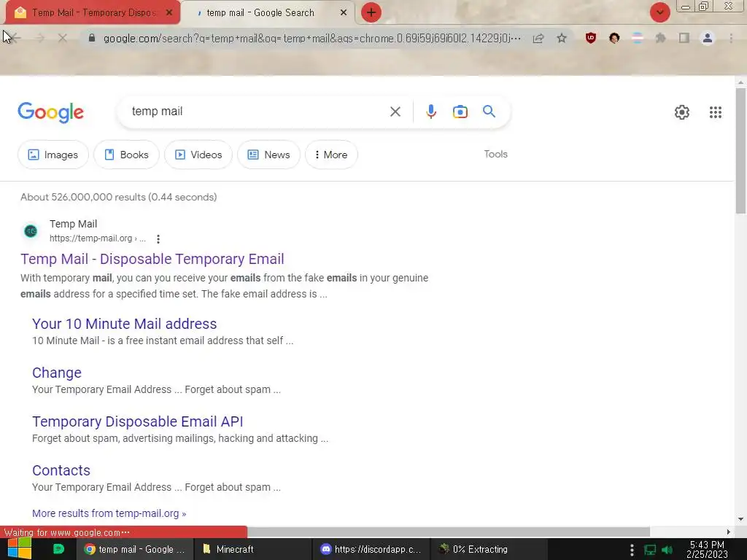Close the Google Search tab
The height and width of the screenshot is (560, 747).
[x=344, y=13]
